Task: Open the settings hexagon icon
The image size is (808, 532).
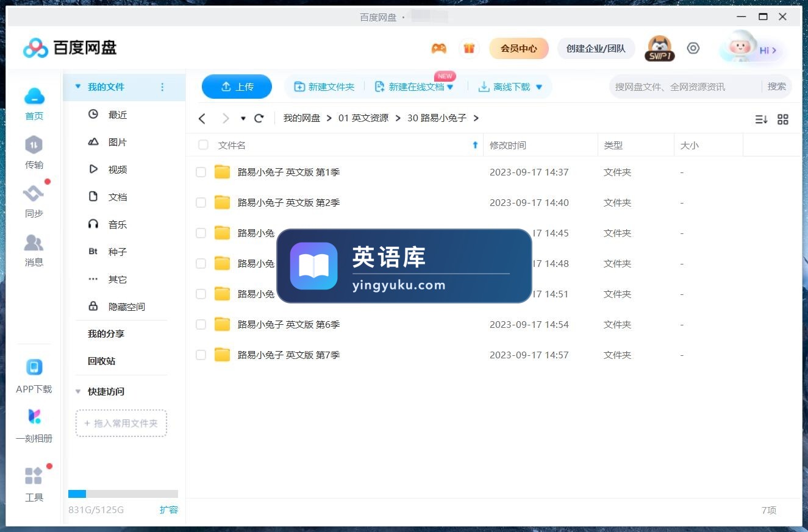Action: tap(693, 48)
